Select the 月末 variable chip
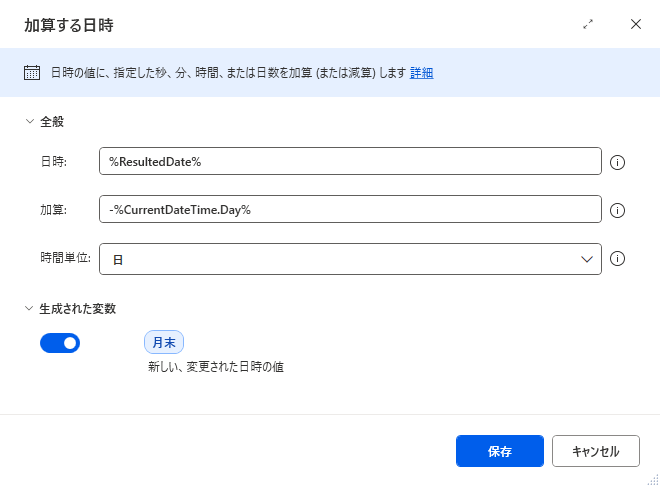The width and height of the screenshot is (660, 487). [164, 342]
